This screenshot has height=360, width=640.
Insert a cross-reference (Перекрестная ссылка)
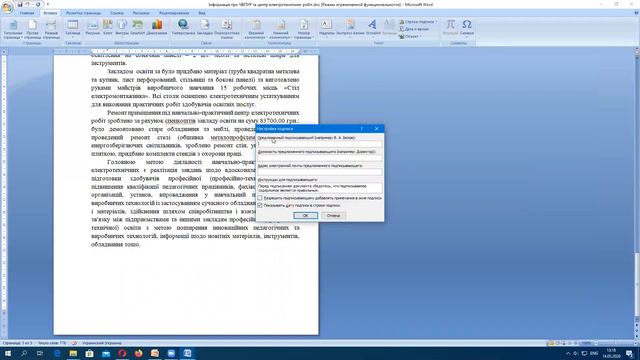coord(227,29)
